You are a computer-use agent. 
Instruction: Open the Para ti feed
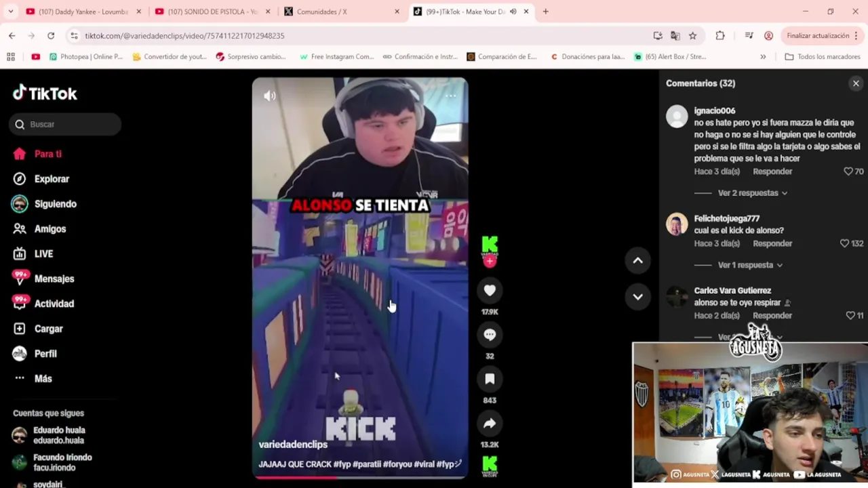37,154
